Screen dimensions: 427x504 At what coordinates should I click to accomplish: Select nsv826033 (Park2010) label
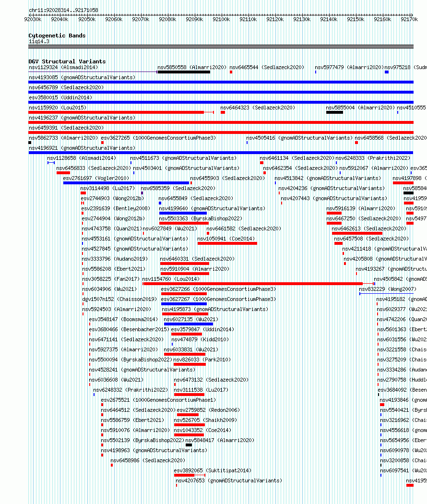pyautogui.click(x=202, y=360)
